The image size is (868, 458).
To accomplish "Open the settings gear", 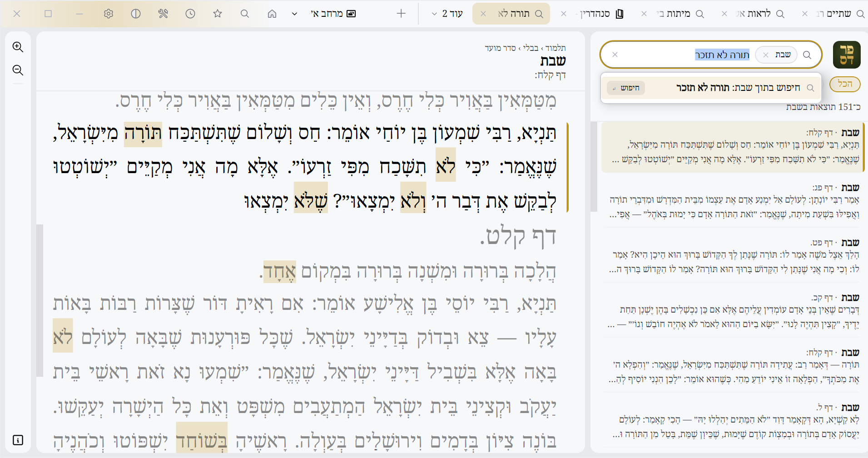I will tap(108, 14).
